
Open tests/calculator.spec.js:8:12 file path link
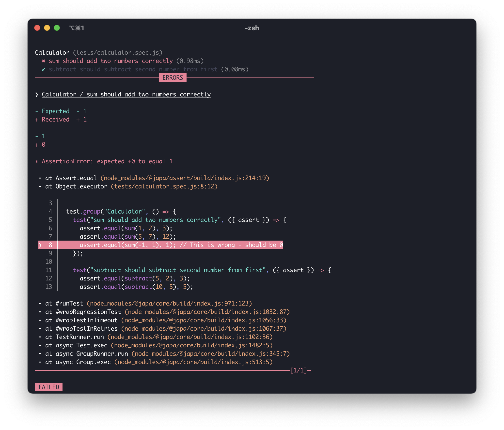(164, 186)
